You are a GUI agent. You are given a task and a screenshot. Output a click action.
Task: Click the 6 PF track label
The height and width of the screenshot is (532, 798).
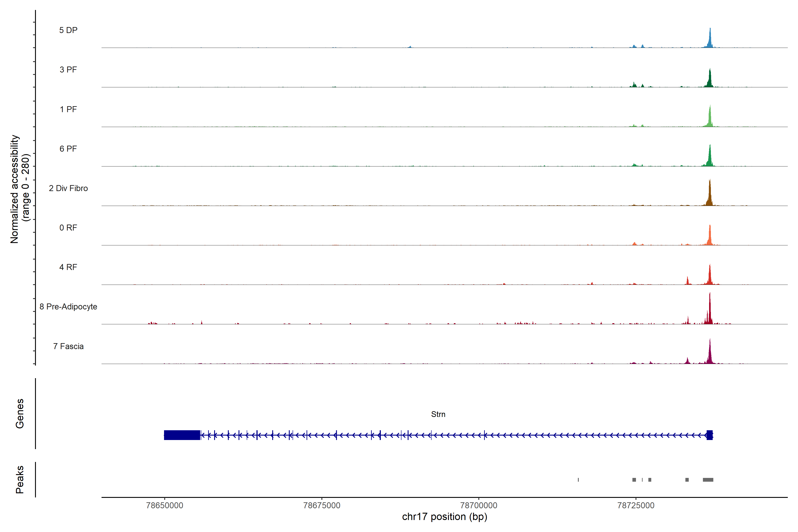(68, 149)
